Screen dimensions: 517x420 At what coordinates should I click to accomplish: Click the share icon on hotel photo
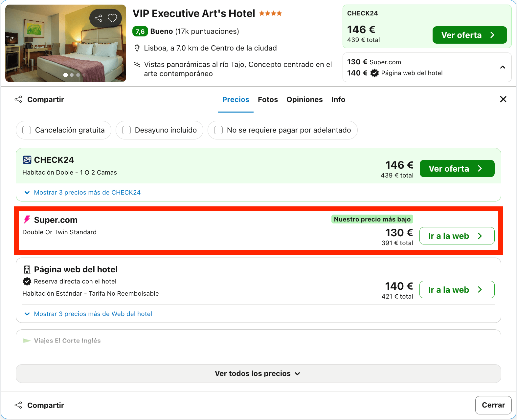98,18
